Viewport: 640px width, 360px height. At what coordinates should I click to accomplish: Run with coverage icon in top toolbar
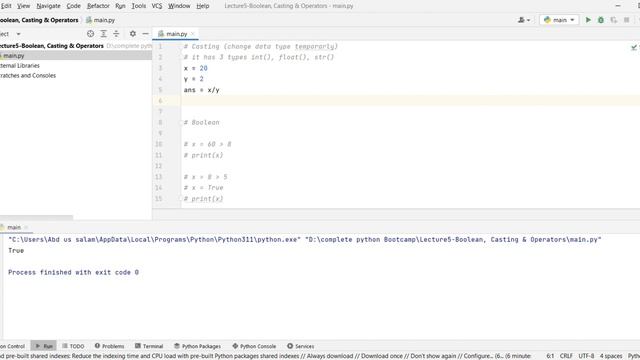613,20
